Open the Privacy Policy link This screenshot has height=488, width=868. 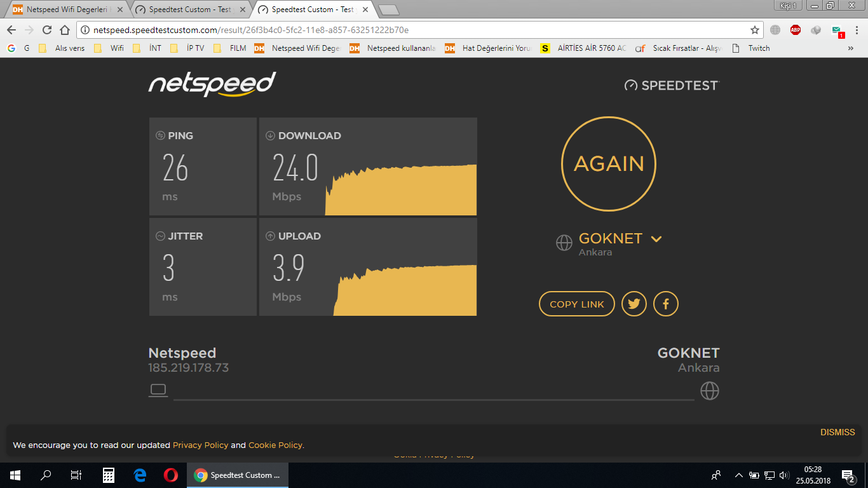click(200, 445)
